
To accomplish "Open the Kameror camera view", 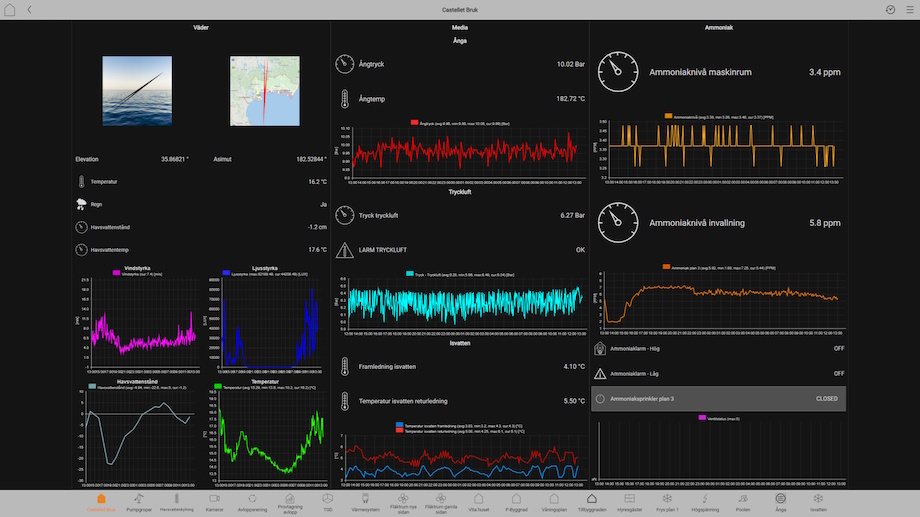I will point(214,500).
